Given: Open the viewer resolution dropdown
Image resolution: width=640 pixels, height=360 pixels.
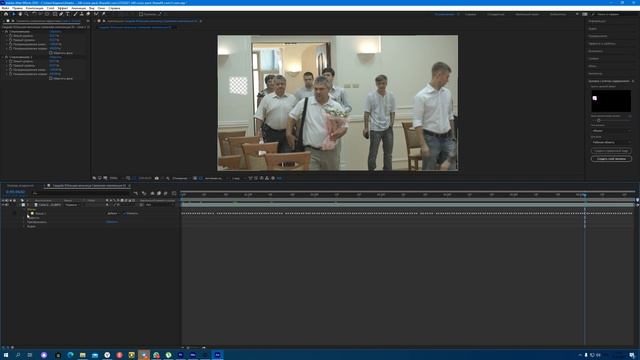Looking at the screenshot, I should (x=180, y=178).
